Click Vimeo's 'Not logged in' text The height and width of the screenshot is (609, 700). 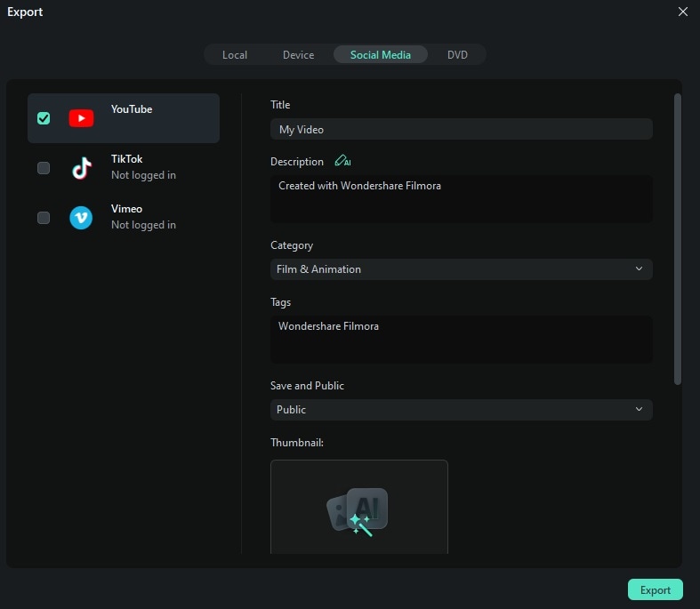143,225
